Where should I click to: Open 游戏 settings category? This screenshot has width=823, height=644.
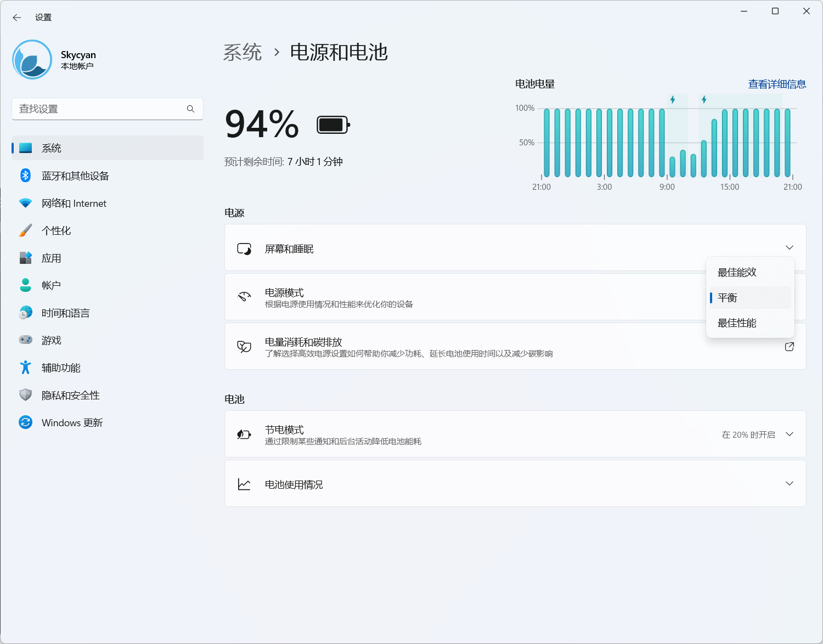tap(108, 340)
